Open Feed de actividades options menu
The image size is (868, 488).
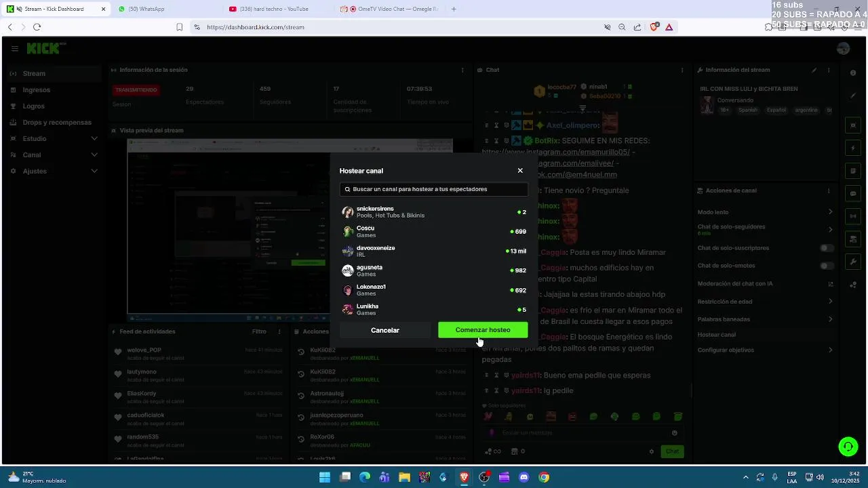[279, 331]
